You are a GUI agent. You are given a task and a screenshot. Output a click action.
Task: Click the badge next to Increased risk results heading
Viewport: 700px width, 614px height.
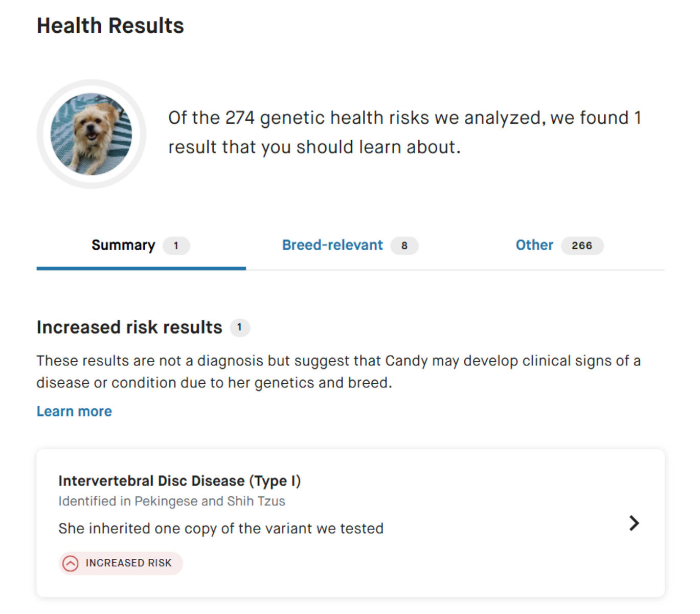pos(240,328)
